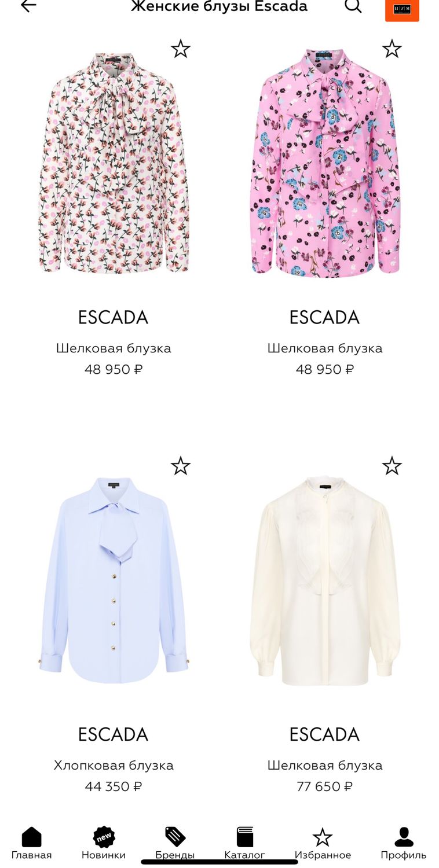
Task: Open white floral blouse product image
Action: 114,162
